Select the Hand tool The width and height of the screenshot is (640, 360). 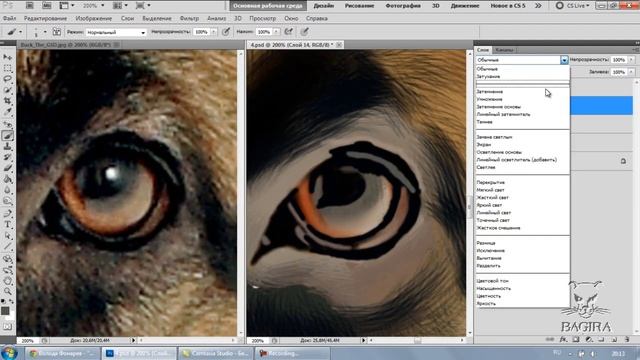(x=7, y=281)
